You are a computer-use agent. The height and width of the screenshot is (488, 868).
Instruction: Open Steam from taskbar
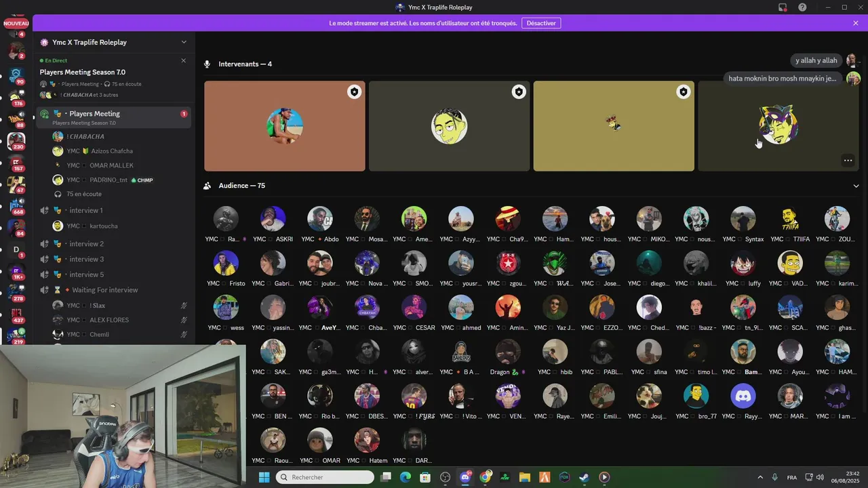pos(584,477)
